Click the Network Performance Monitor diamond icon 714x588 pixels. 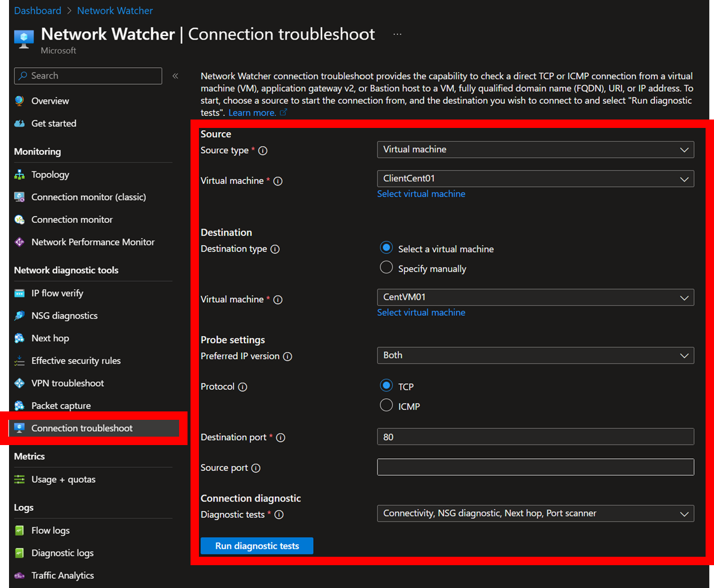[19, 242]
